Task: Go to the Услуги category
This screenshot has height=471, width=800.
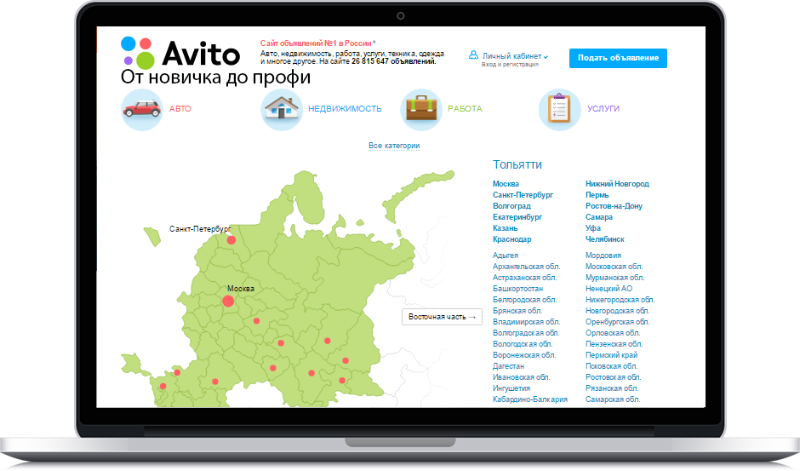Action: tap(604, 108)
